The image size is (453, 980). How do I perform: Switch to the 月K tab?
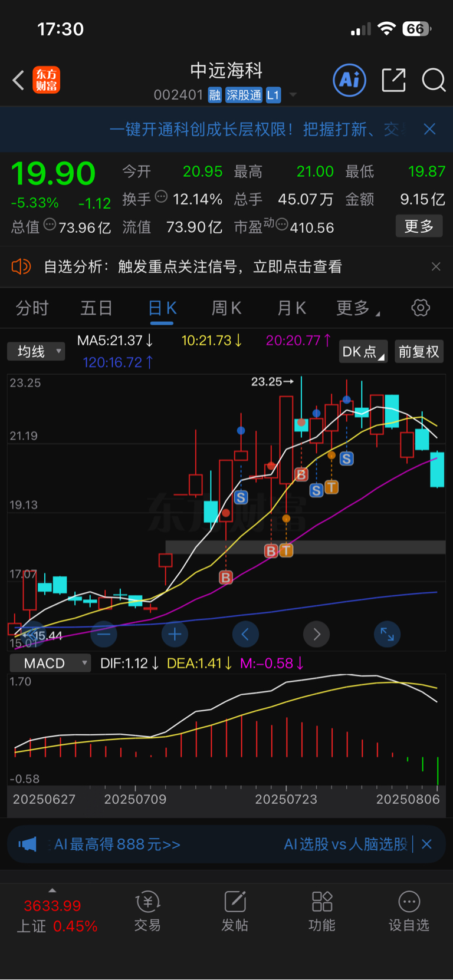tap(291, 308)
